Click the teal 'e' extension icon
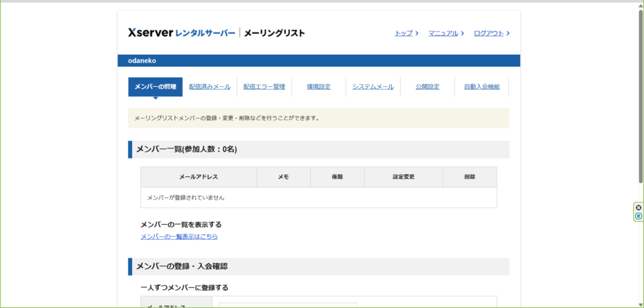 click(638, 216)
